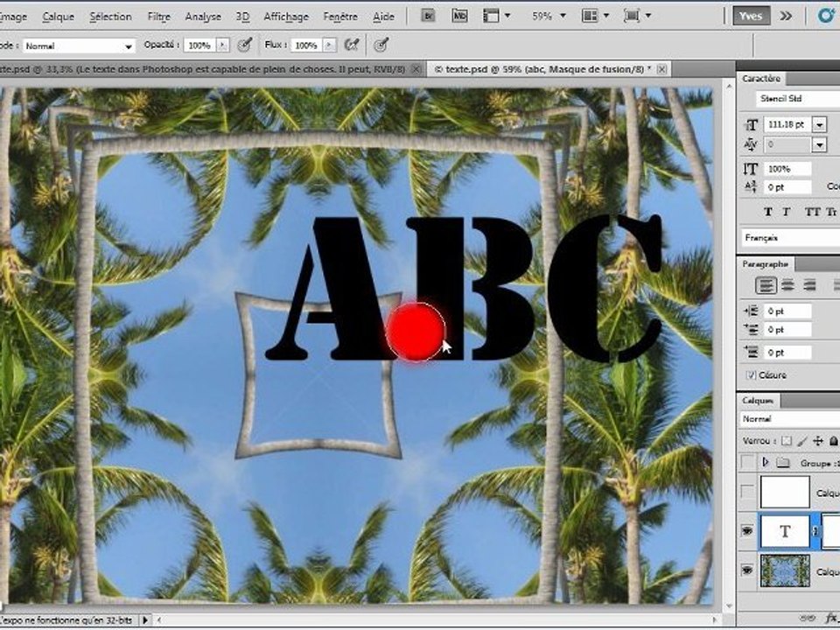The image size is (840, 630).
Task: Select the Caractère panel tab
Action: [761, 79]
